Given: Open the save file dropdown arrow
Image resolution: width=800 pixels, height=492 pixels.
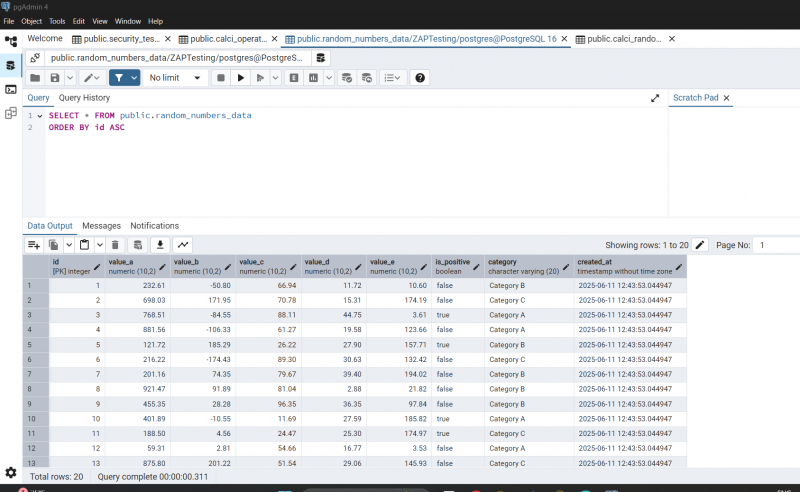Looking at the screenshot, I should pos(70,77).
